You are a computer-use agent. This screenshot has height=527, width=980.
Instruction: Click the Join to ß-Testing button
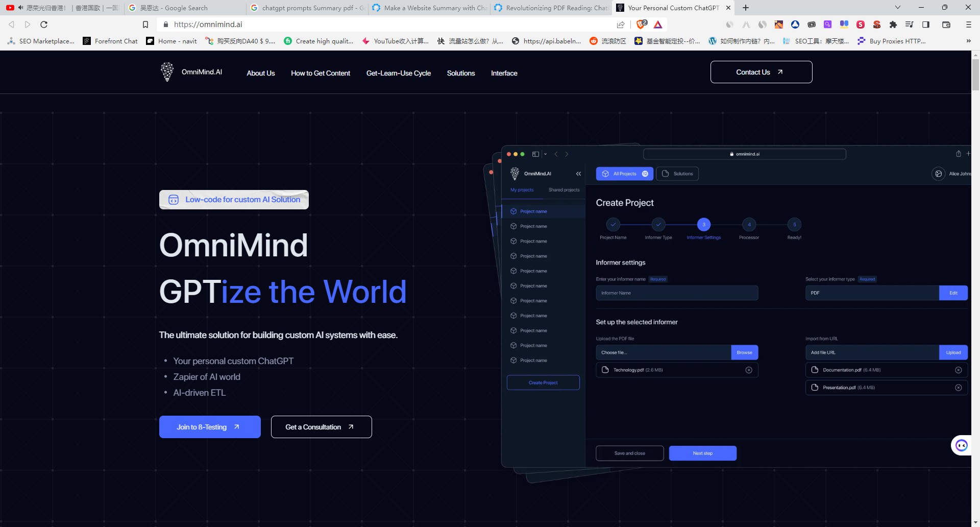coord(209,427)
